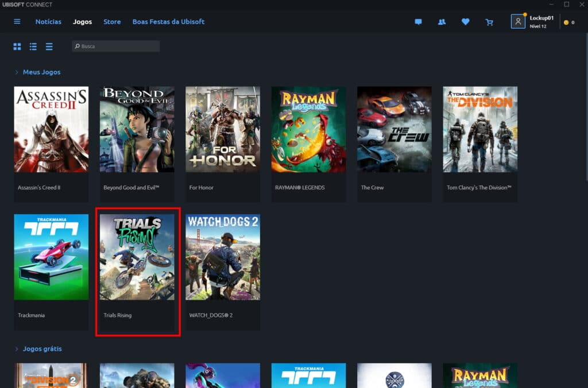
Task: Select the For Honor game cover
Action: click(x=223, y=129)
